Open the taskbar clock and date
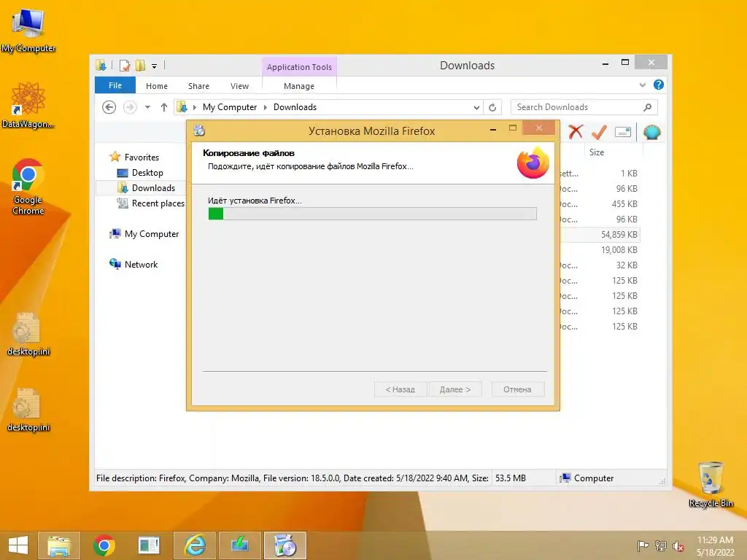The height and width of the screenshot is (560, 747). [715, 545]
